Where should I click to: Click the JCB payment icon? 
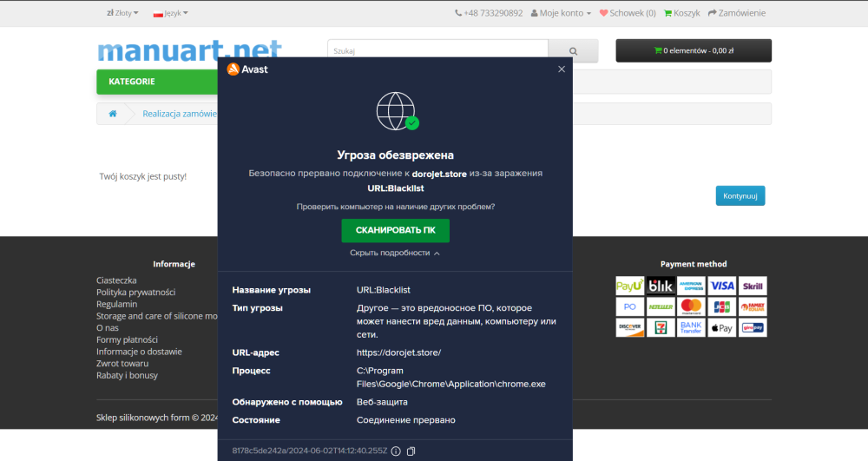(x=722, y=306)
